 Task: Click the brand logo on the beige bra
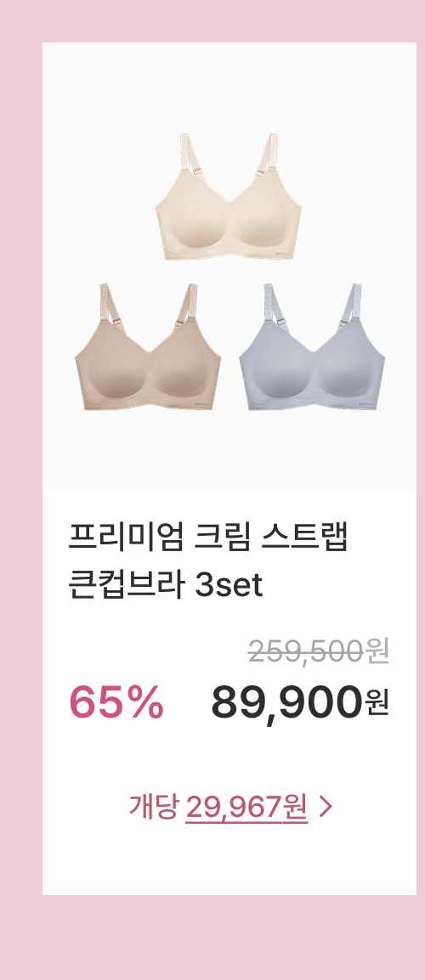(203, 404)
